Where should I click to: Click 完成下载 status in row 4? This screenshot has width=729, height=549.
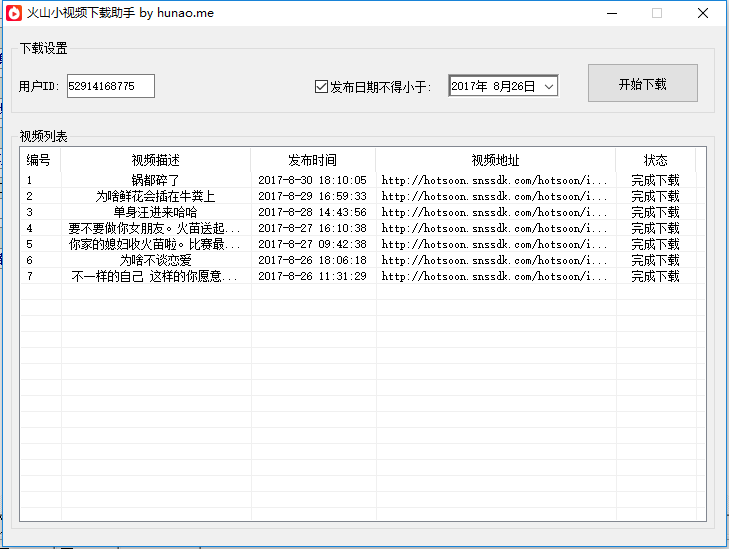655,228
